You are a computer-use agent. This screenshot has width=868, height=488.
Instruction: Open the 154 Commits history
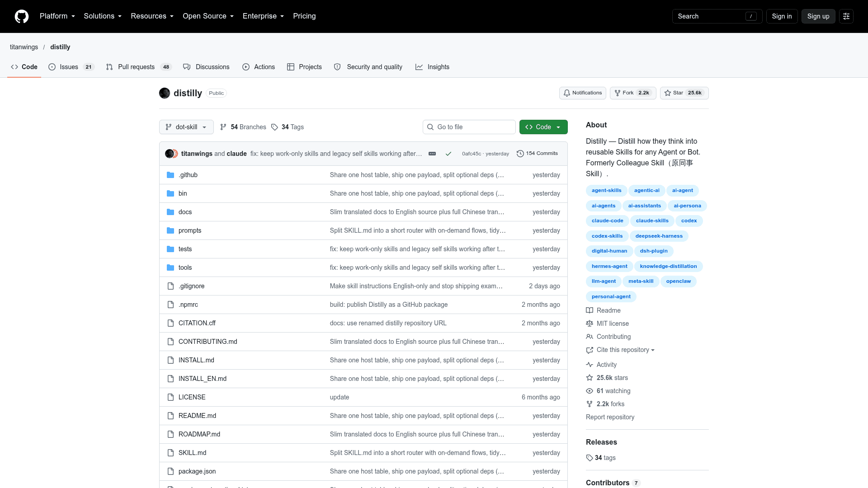[537, 154]
